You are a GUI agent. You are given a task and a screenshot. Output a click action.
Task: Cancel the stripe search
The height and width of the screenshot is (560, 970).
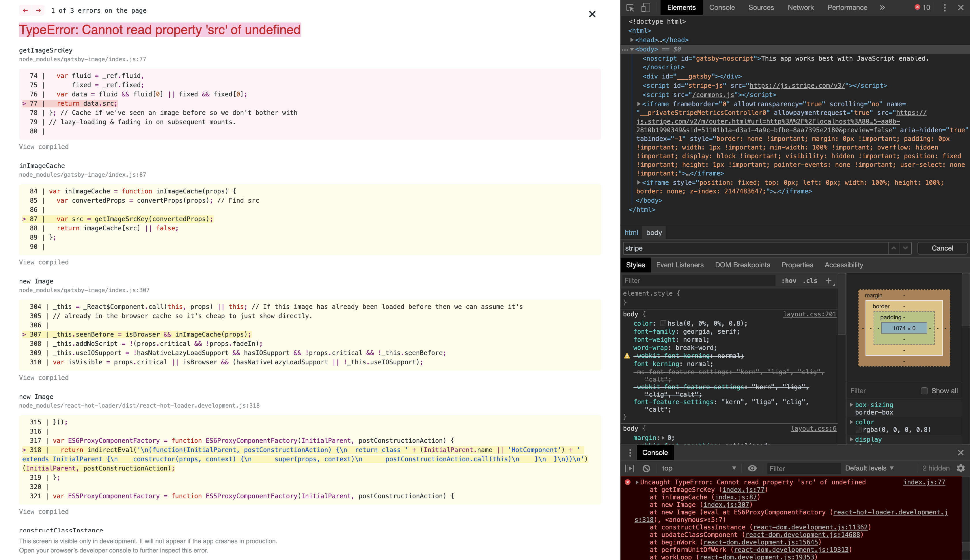pyautogui.click(x=942, y=248)
